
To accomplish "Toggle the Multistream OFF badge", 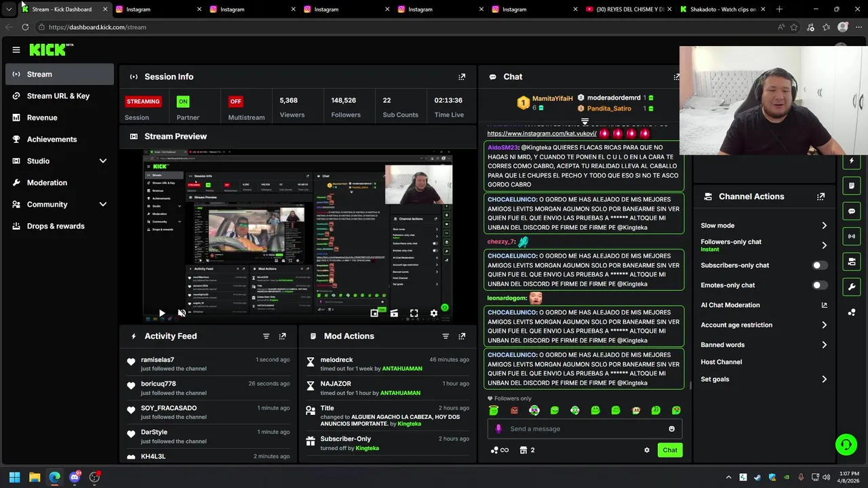I will click(235, 102).
